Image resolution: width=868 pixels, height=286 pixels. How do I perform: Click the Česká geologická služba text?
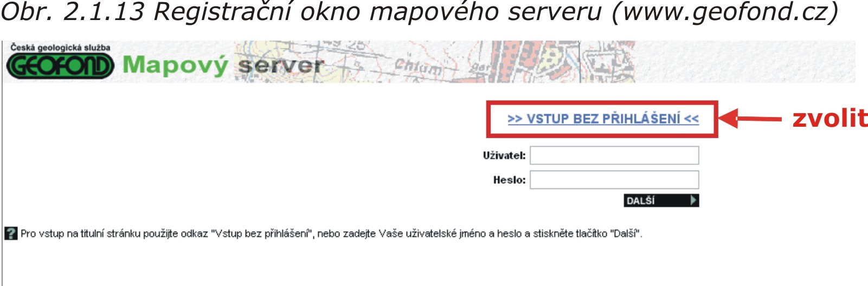(60, 48)
